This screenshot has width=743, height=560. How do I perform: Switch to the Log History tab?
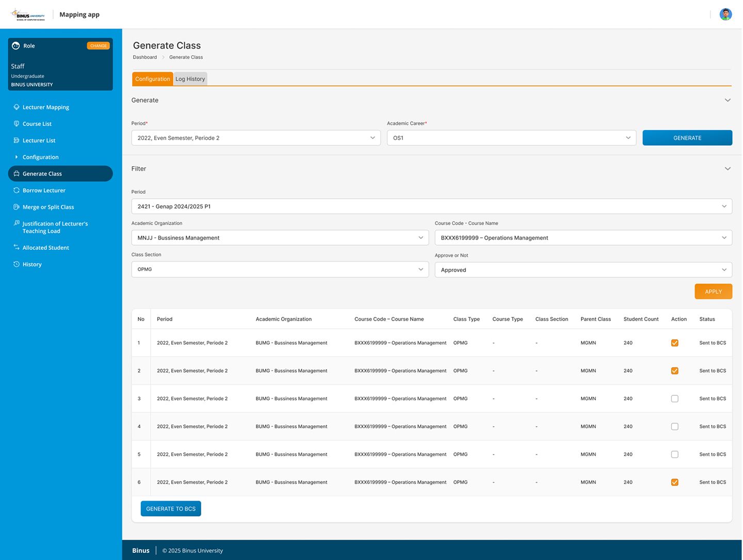click(x=190, y=79)
